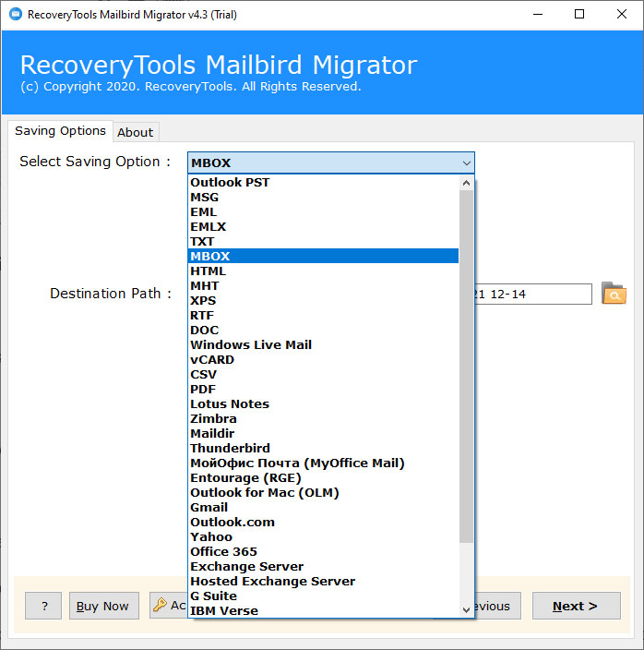Pick vCARD from the list
The width and height of the screenshot is (644, 650).
click(x=323, y=360)
